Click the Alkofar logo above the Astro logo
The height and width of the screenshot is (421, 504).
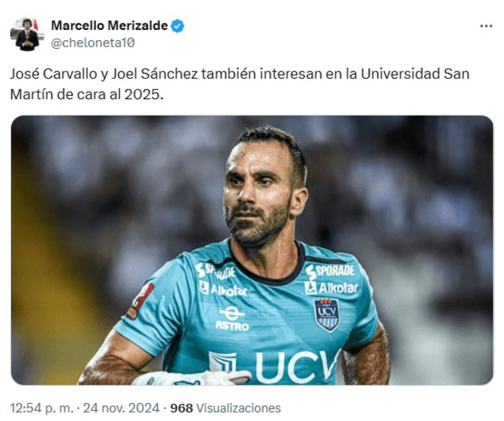(x=223, y=289)
